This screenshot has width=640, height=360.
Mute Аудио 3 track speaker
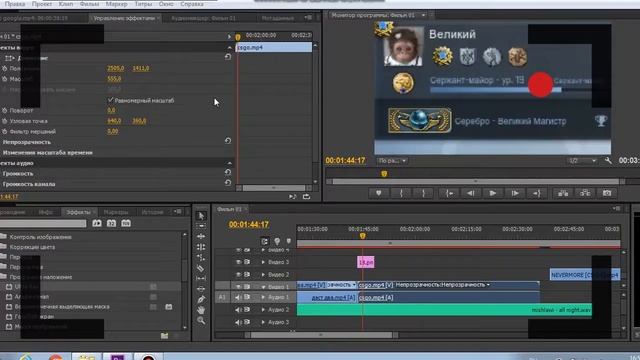tap(238, 322)
